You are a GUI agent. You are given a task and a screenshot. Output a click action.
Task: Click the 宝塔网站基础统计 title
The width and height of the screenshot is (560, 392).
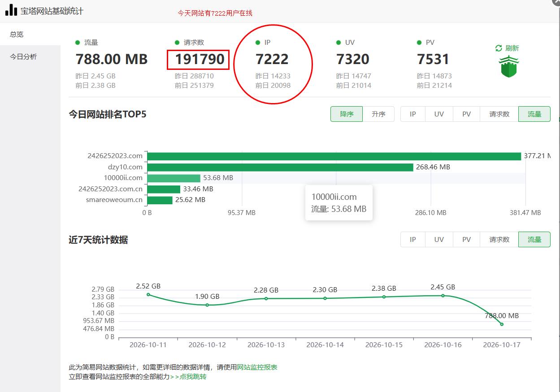pyautogui.click(x=52, y=11)
